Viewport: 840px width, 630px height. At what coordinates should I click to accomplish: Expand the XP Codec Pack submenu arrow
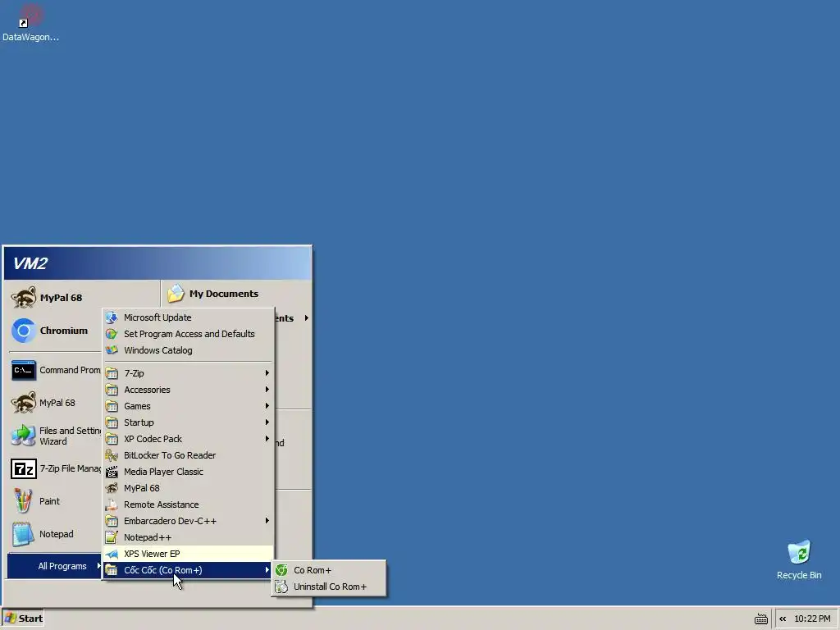pos(267,439)
